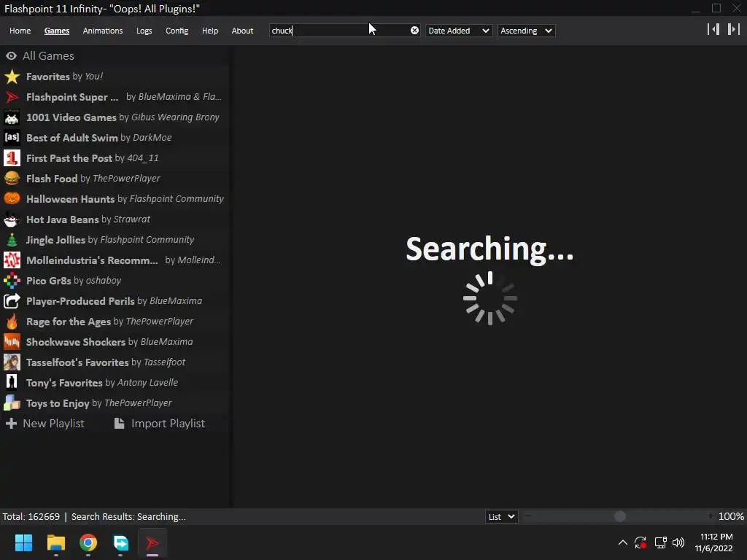747x560 pixels.
Task: Click the First Past the Post number-one icon
Action: [x=12, y=158]
